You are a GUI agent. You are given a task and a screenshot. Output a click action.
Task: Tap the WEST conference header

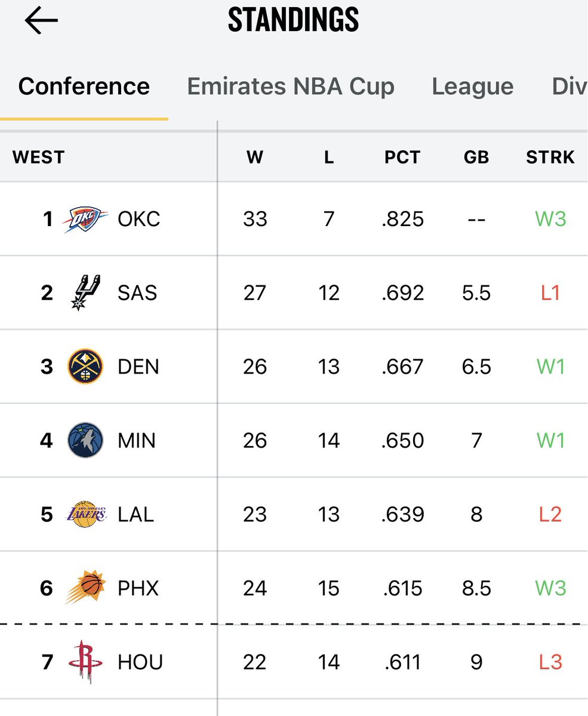pyautogui.click(x=38, y=157)
